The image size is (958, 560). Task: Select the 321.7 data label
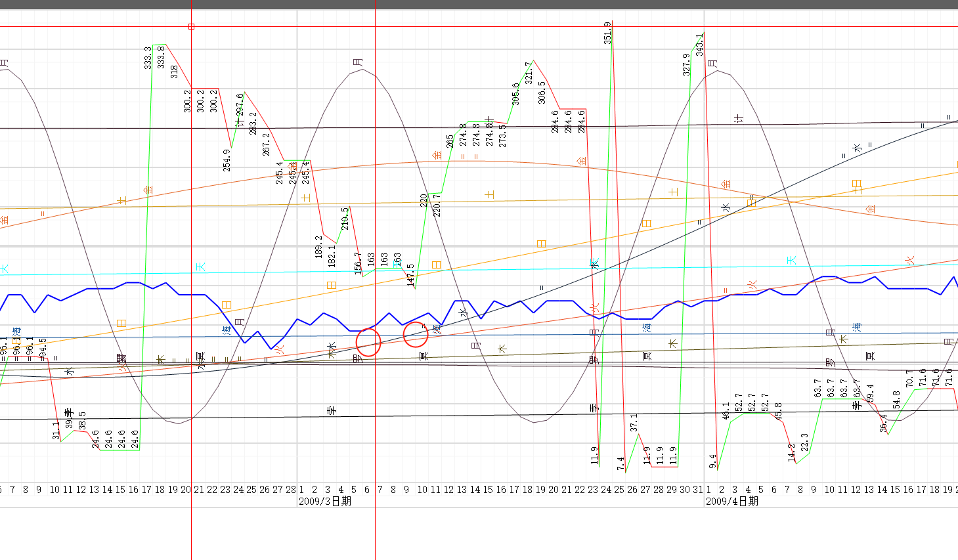(529, 74)
